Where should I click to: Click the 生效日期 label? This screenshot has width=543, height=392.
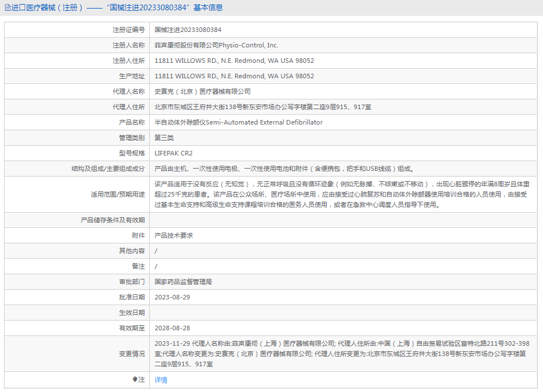[131, 313]
